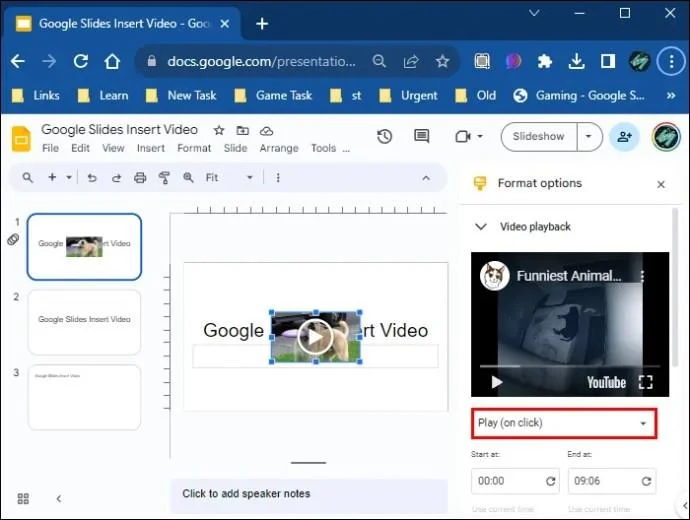Print the presentation
Screen dimensions: 690x520
coord(140,178)
